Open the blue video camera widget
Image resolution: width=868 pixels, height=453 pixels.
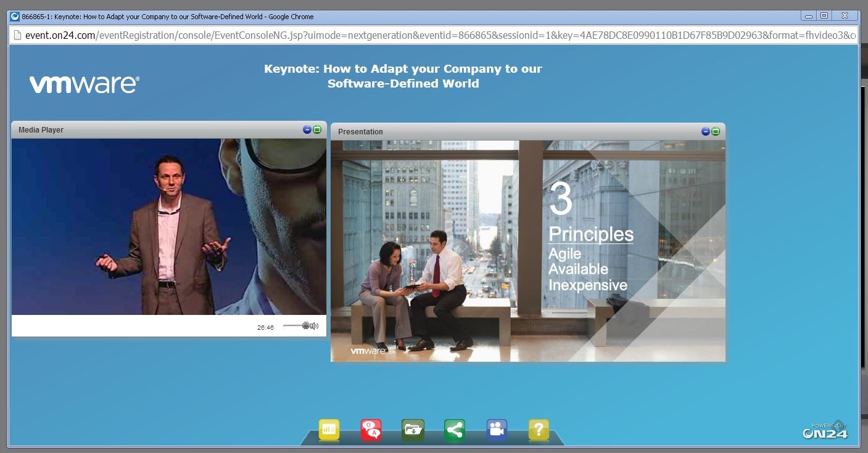coord(497,430)
